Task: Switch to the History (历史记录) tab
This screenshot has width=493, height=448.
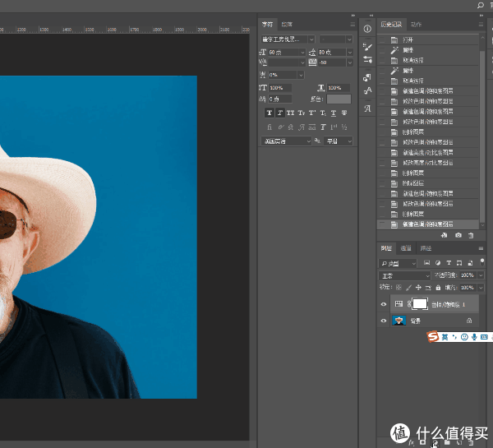Action: point(391,24)
